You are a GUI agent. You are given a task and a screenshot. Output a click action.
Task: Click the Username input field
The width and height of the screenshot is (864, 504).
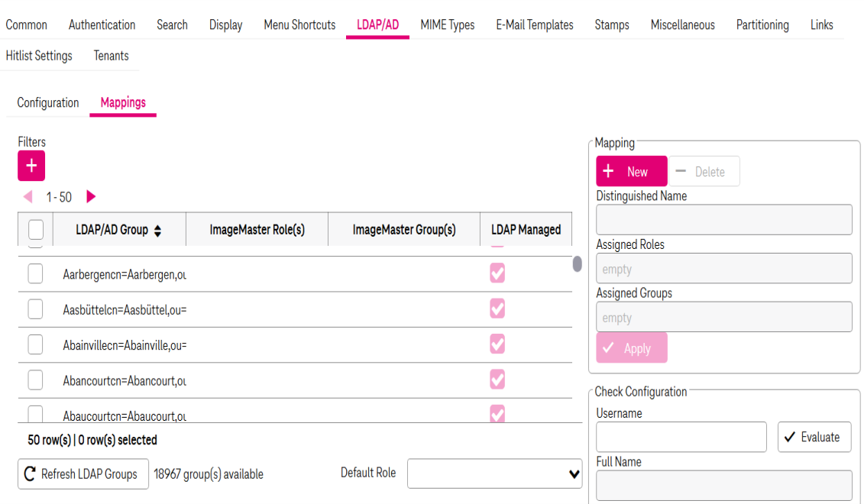coord(681,437)
